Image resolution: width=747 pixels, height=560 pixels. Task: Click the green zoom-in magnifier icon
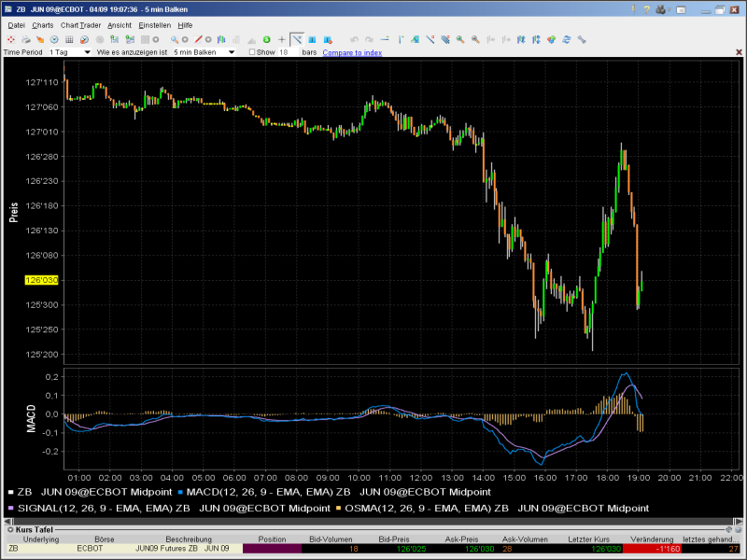pos(460,39)
